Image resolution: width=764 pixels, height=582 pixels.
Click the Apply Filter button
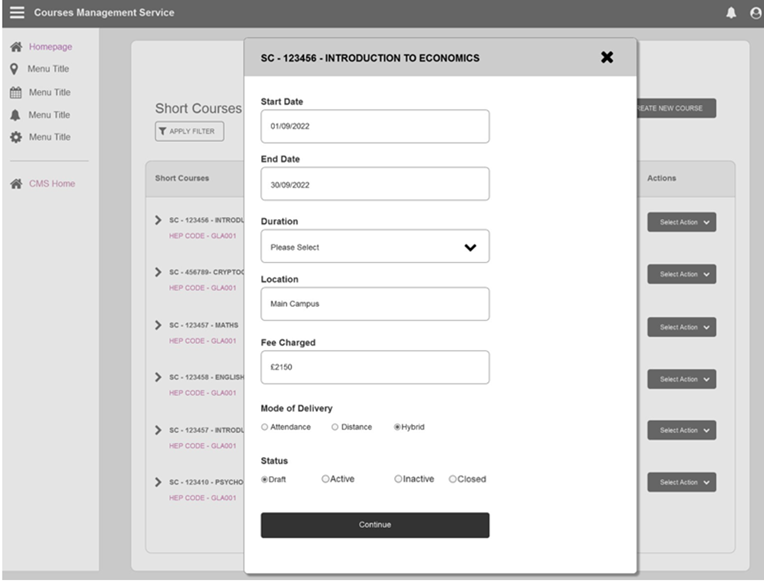point(190,131)
